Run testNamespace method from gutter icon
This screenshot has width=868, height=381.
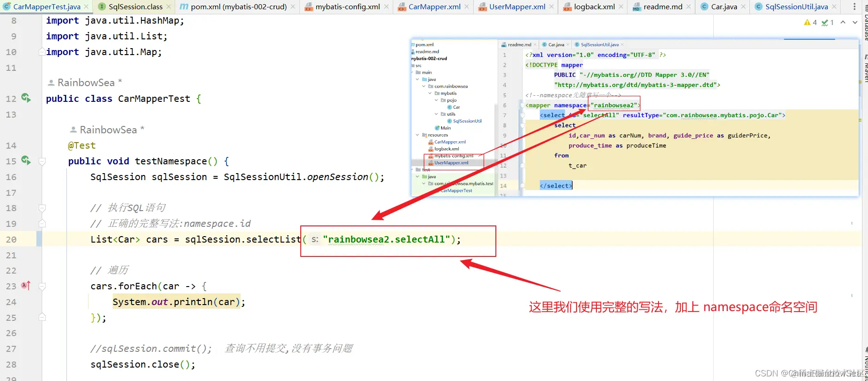tap(26, 160)
